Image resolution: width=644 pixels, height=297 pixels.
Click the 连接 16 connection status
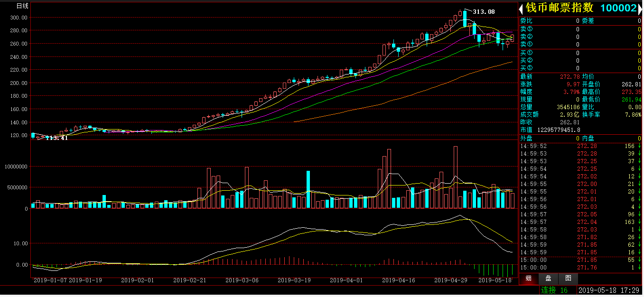pos(554,290)
